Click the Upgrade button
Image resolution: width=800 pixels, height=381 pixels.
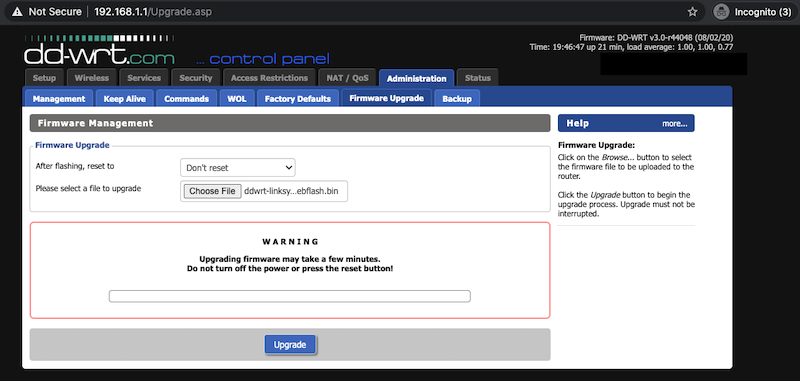click(x=290, y=345)
